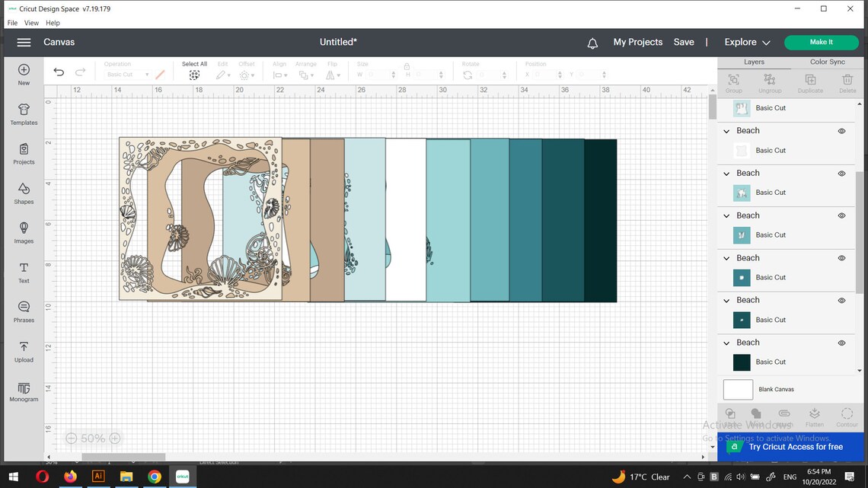Image resolution: width=868 pixels, height=488 pixels.
Task: Switch to the Layers tab
Action: (x=754, y=62)
